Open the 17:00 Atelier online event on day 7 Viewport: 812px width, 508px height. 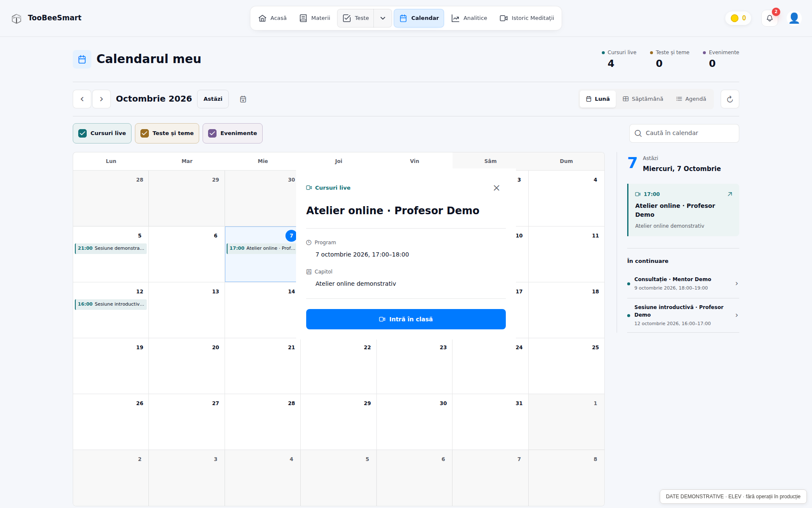coord(262,248)
